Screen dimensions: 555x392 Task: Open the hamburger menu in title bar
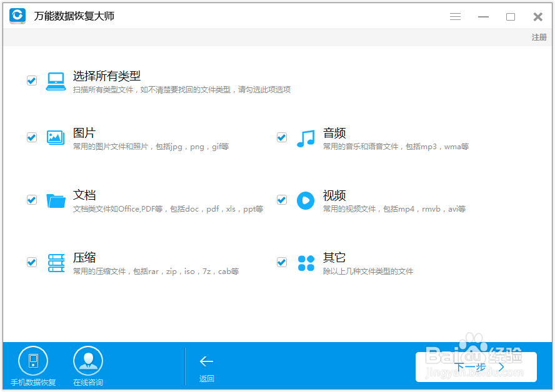pos(455,16)
